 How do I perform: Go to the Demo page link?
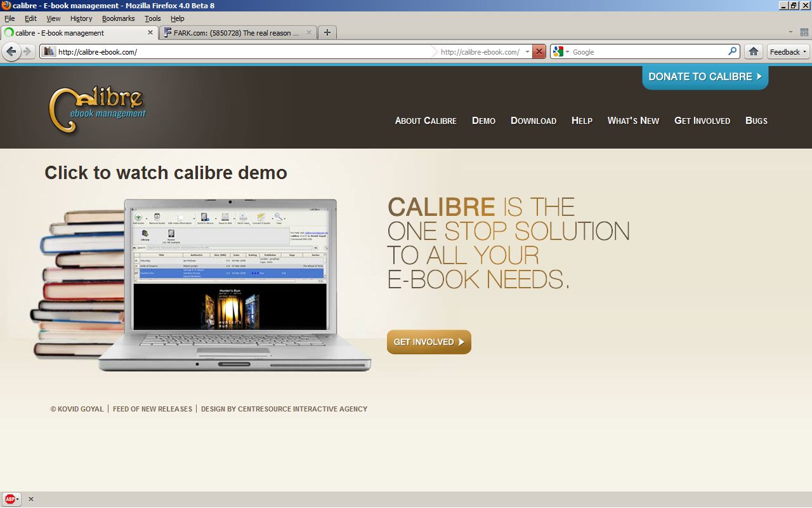tap(483, 121)
